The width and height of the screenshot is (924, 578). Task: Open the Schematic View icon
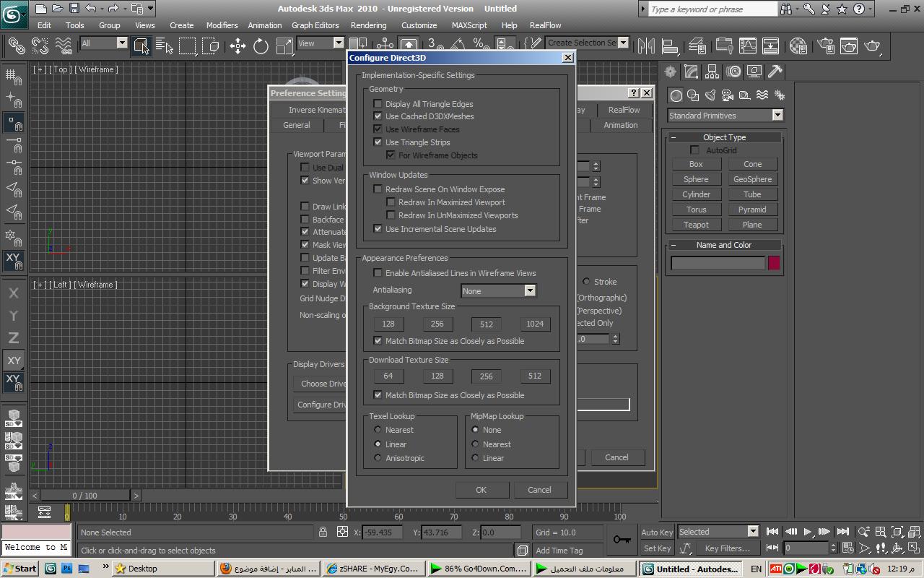pyautogui.click(x=771, y=46)
